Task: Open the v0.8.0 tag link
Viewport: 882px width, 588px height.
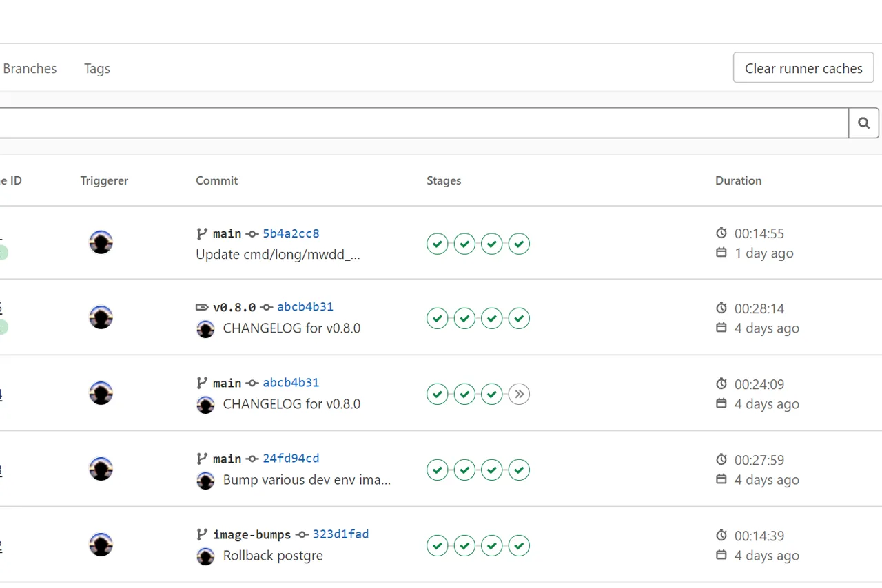Action: 234,307
